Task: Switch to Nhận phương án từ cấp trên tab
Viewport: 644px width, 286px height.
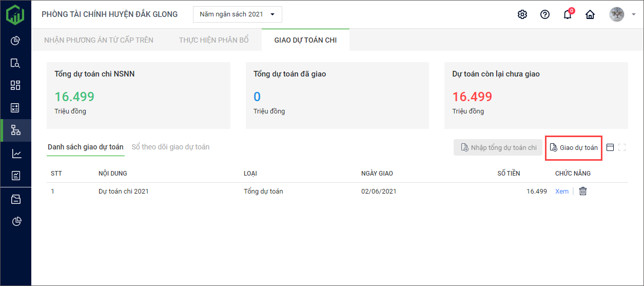Action: click(99, 40)
